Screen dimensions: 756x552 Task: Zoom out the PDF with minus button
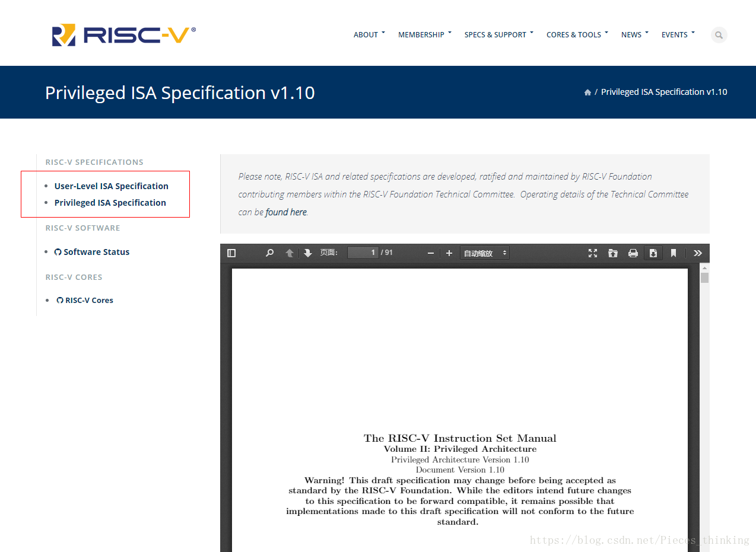[x=431, y=253]
